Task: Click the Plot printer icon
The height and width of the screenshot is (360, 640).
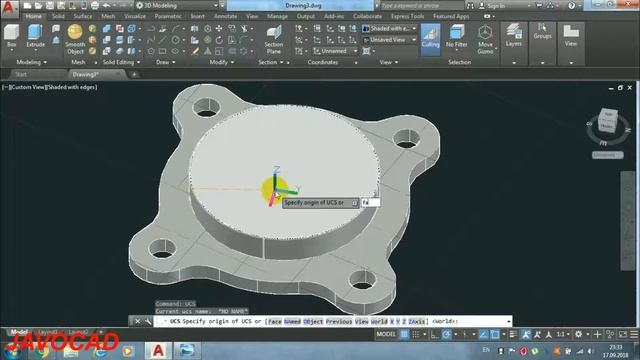Action: point(95,6)
